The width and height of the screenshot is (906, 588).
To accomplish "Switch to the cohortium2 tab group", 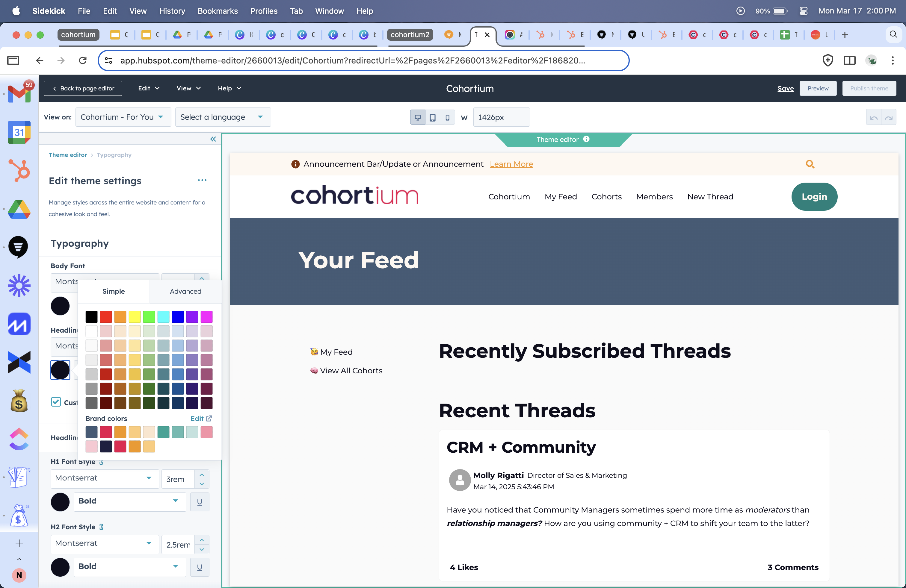I will 410,35.
